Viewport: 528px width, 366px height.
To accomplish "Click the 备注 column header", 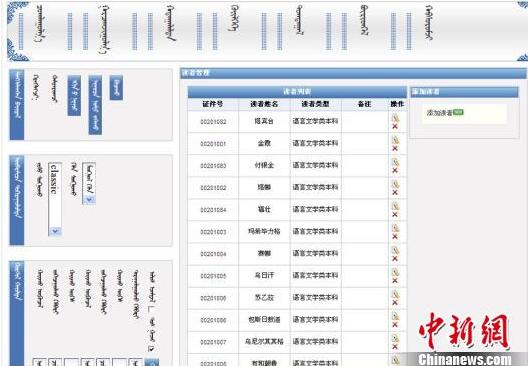I will pos(364,104).
